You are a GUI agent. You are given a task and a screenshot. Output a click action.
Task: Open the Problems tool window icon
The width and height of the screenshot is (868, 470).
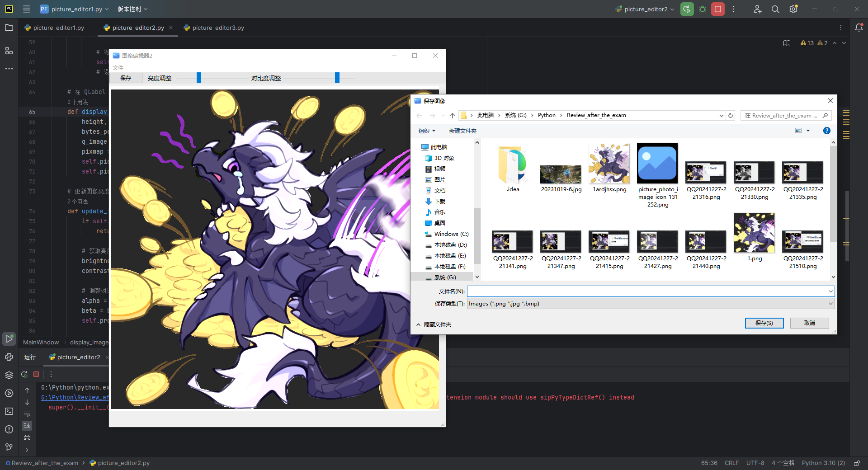tap(9, 429)
